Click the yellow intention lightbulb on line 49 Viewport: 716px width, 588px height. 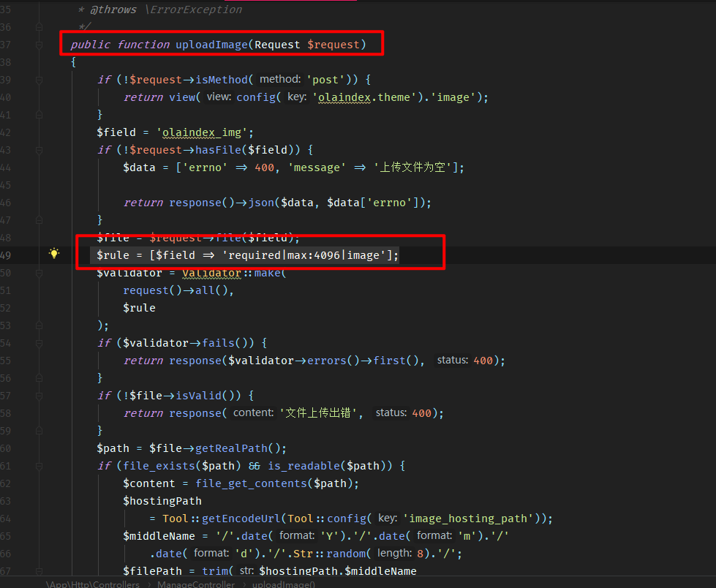(53, 253)
